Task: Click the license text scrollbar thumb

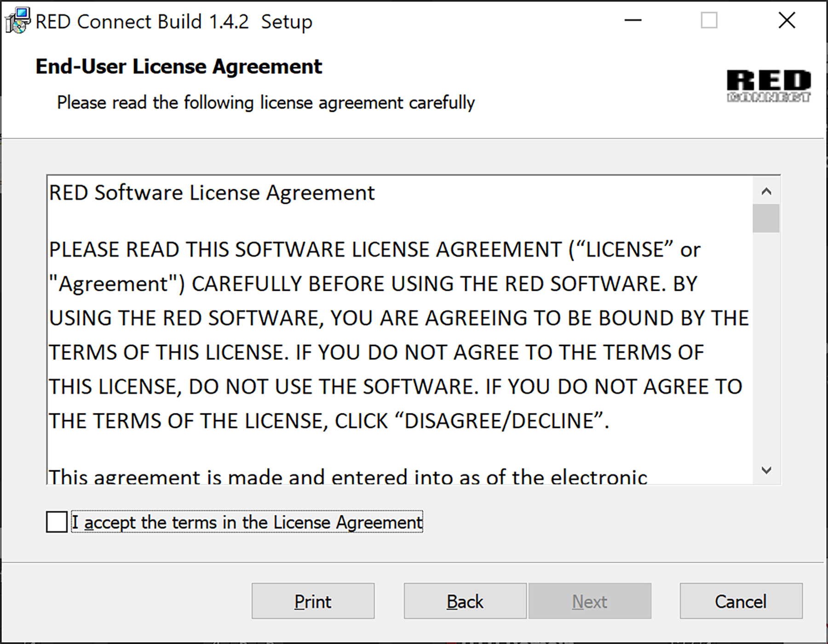Action: tap(766, 218)
